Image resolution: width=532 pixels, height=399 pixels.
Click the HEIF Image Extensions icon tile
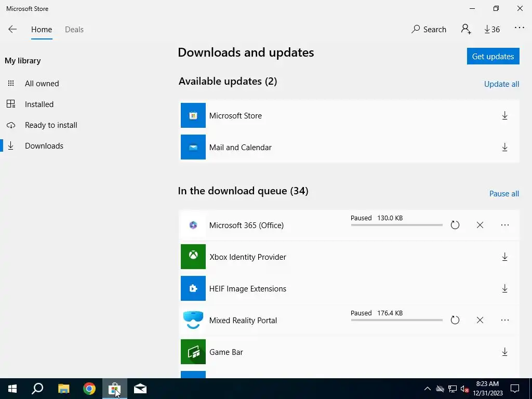193,288
